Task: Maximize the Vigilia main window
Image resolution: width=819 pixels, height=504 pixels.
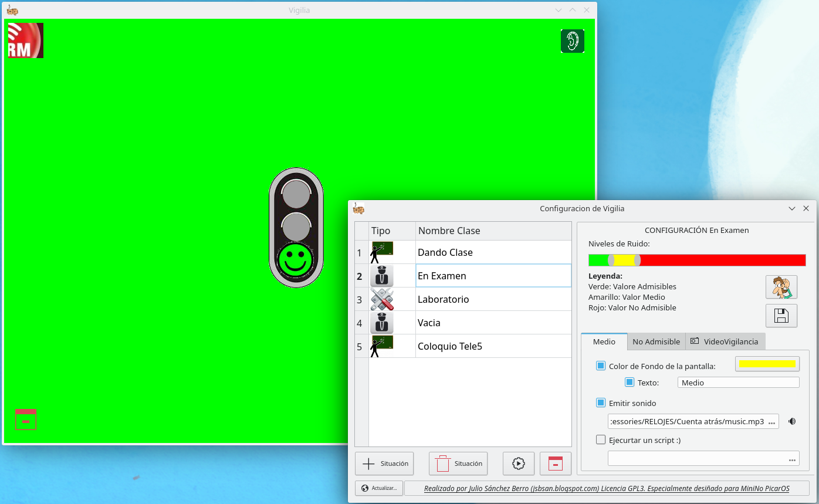Action: point(573,10)
